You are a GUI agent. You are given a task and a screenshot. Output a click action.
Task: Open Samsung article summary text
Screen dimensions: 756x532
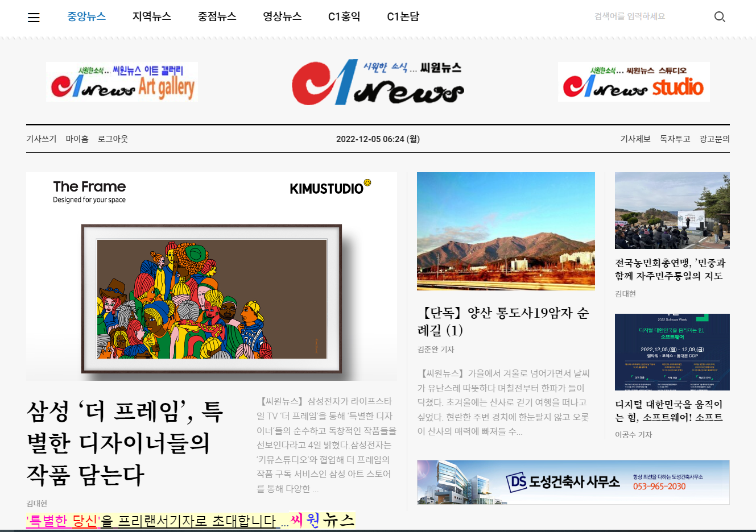coord(327,444)
